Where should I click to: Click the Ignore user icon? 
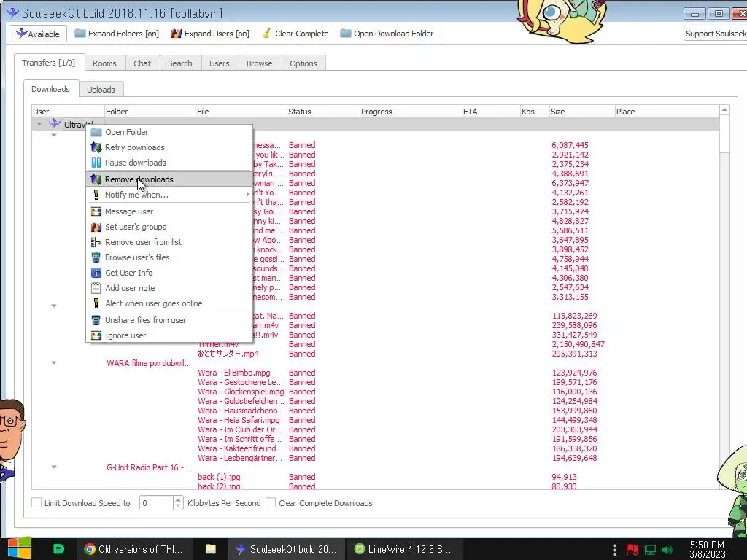pos(96,335)
